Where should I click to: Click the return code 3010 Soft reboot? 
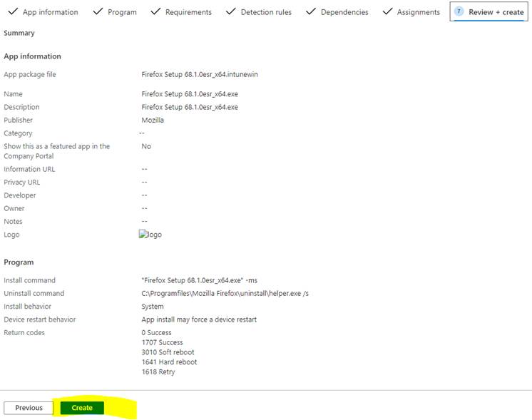(x=168, y=352)
